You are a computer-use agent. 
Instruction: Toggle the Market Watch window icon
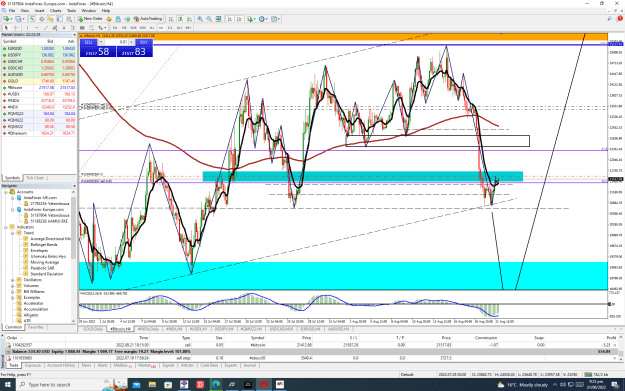click(x=32, y=19)
